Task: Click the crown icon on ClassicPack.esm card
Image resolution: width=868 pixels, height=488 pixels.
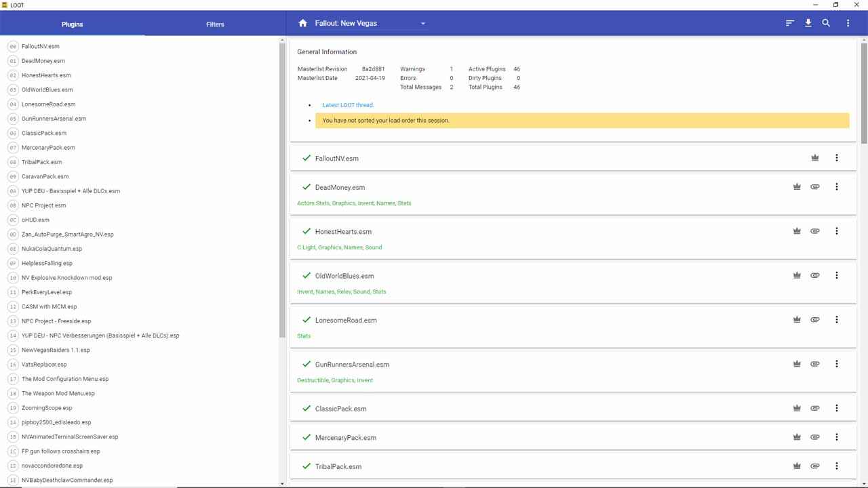Action: click(x=797, y=408)
